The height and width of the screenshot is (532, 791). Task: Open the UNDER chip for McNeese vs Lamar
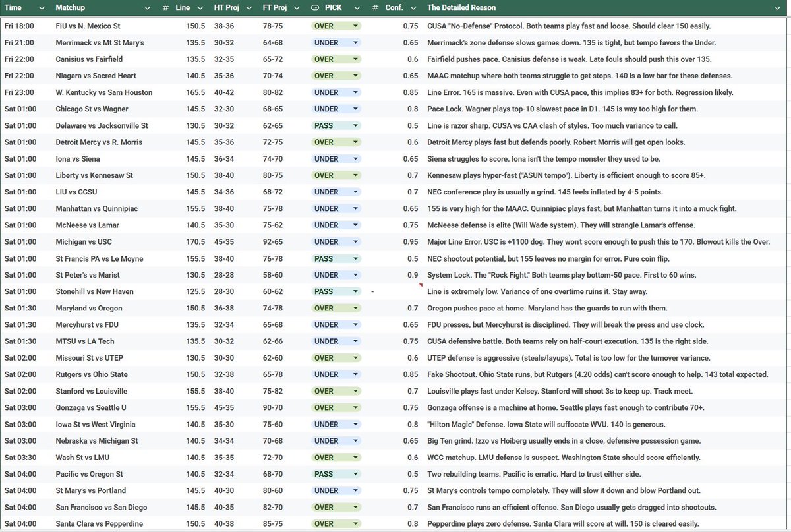[336, 225]
